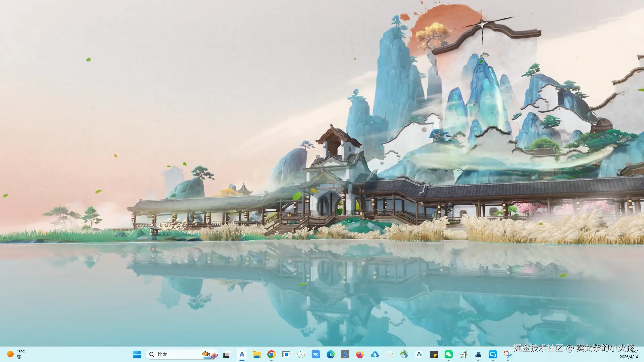Open Microsoft Edge browser
This screenshot has width=644, height=362.
331,354
